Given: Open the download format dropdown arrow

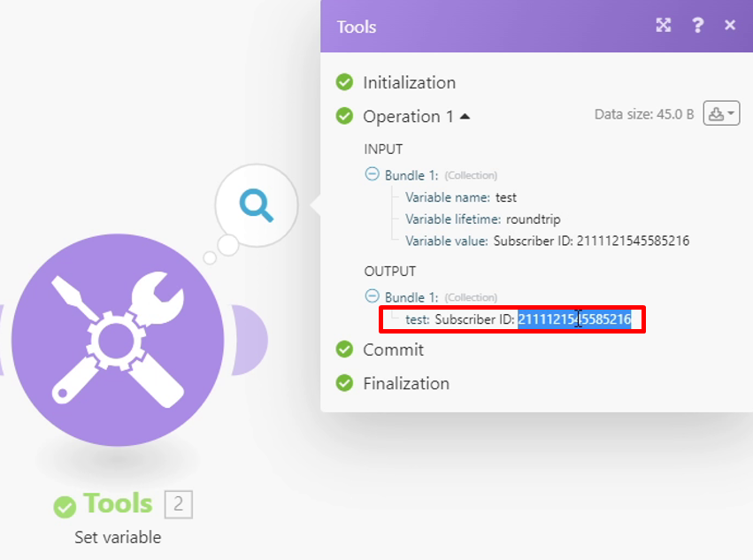Looking at the screenshot, I should coord(731,113).
